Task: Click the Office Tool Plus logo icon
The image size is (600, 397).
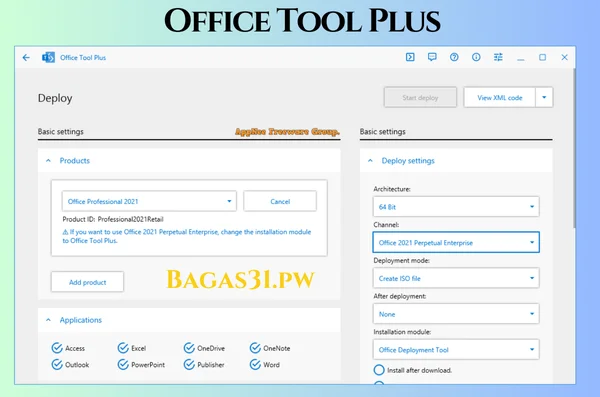Action: coord(48,57)
